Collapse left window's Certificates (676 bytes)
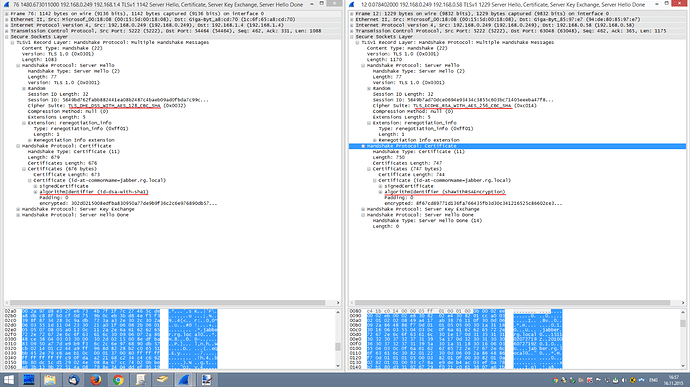 click(x=24, y=169)
